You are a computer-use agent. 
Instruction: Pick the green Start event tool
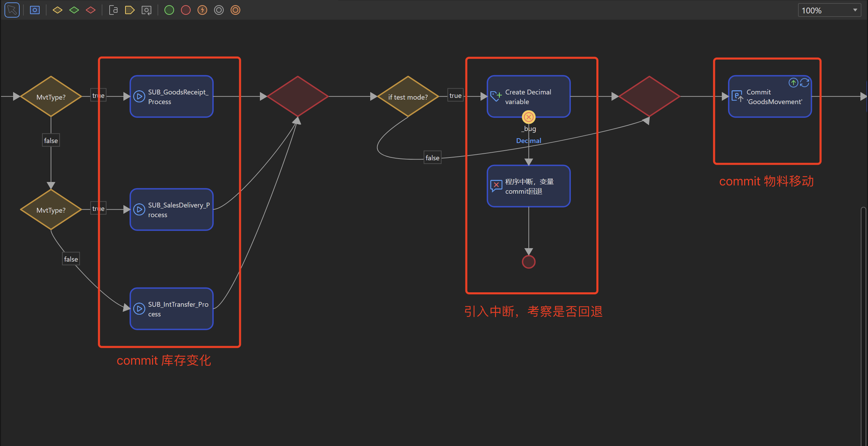tap(169, 10)
